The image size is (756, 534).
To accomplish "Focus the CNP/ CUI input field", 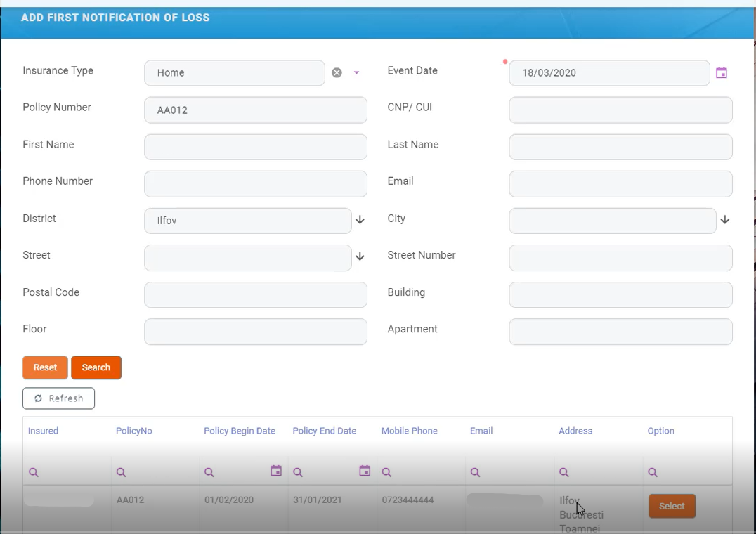I will pos(620,110).
